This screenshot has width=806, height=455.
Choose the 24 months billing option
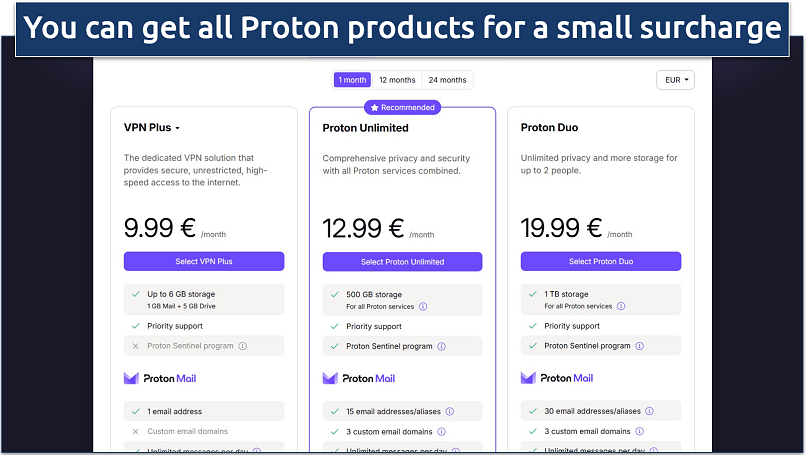[447, 80]
